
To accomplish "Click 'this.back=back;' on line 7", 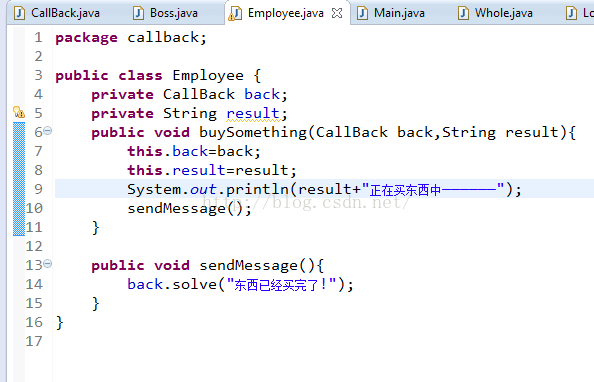I will (x=194, y=151).
